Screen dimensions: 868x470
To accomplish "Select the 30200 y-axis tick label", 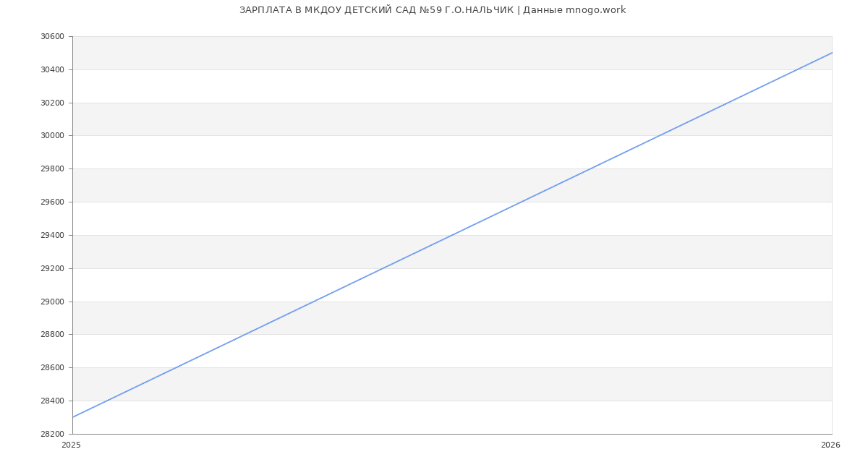I will (x=52, y=103).
